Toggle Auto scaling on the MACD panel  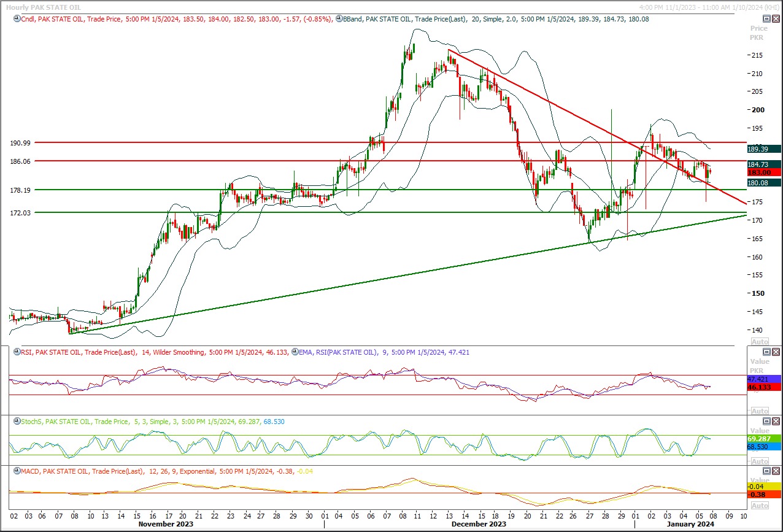click(x=759, y=506)
